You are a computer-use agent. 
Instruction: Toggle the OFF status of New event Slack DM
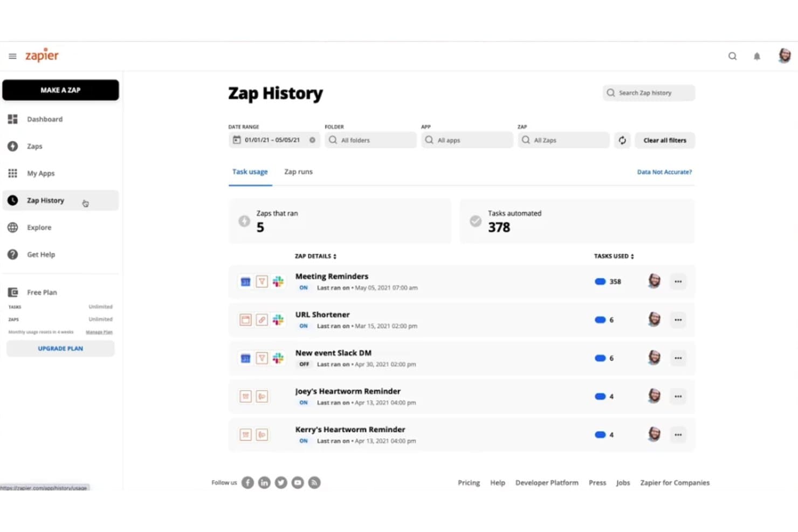(x=304, y=364)
